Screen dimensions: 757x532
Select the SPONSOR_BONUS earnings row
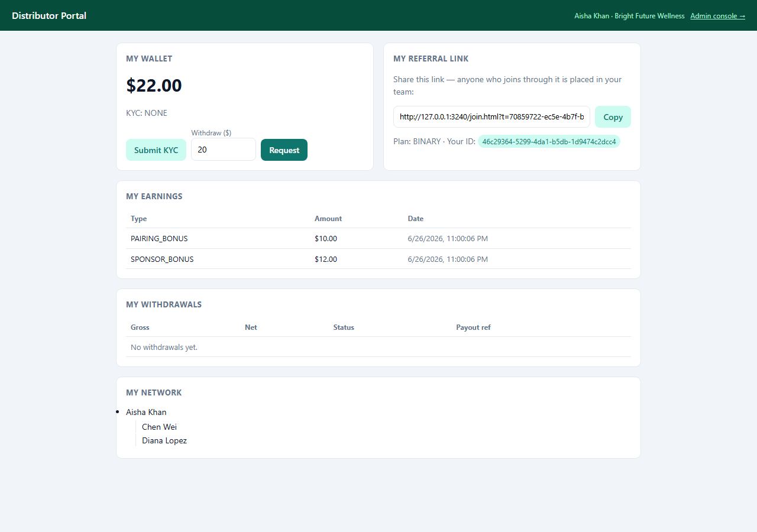[x=378, y=259]
